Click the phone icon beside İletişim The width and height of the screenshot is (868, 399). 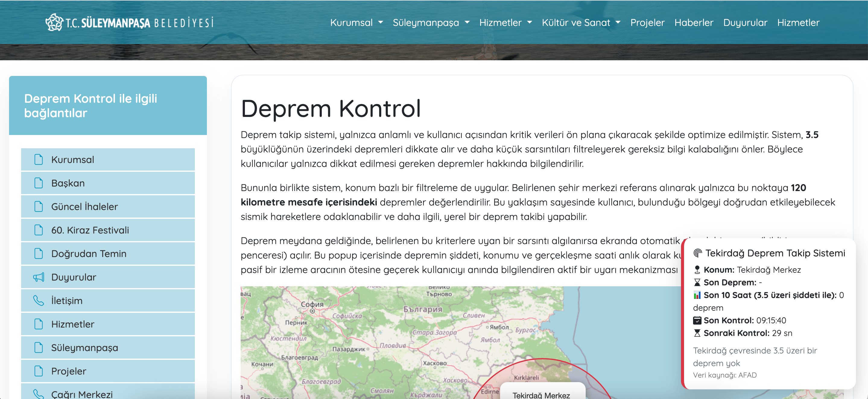39,301
